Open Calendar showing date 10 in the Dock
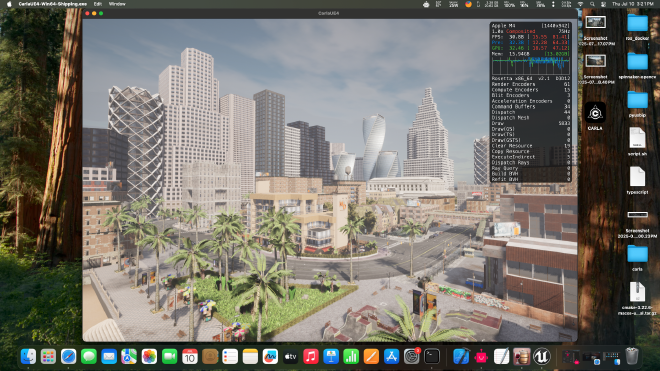The width and height of the screenshot is (660, 371). (x=190, y=357)
